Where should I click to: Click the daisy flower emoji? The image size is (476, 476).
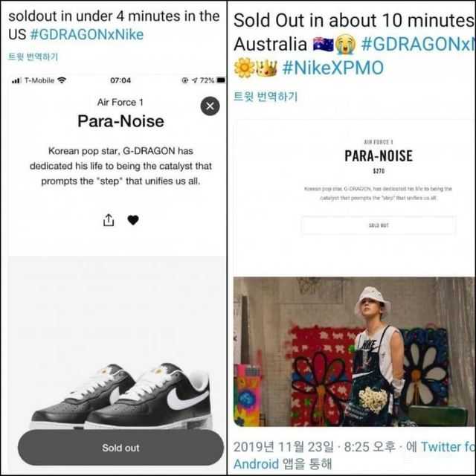point(244,68)
